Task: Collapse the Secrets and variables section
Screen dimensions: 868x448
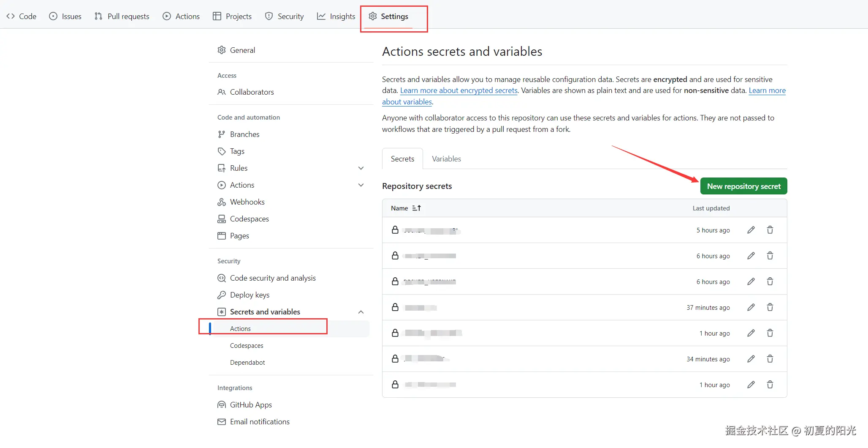Action: [361, 312]
